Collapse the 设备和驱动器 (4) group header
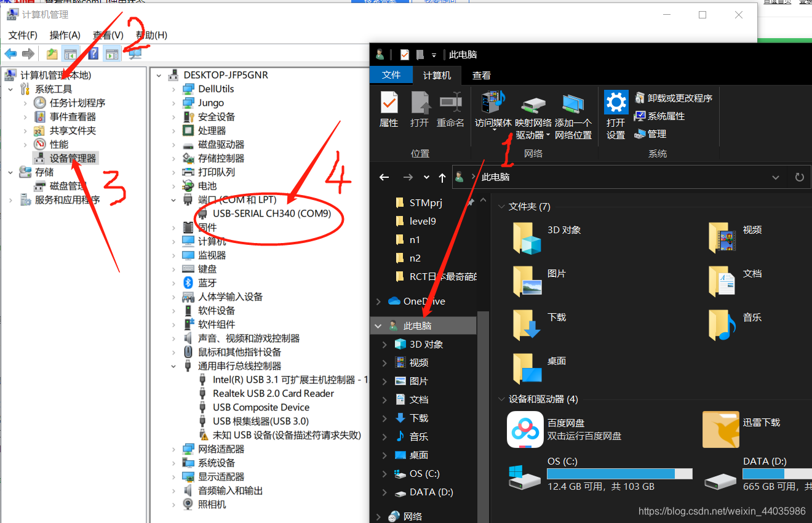Image resolution: width=812 pixels, height=523 pixels. 501,399
